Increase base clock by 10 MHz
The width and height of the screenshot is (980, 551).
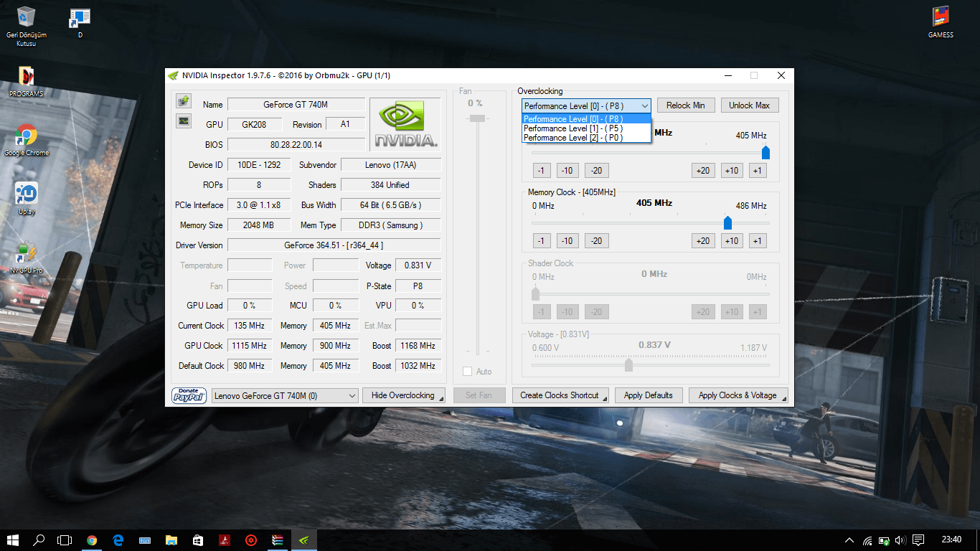[732, 170]
